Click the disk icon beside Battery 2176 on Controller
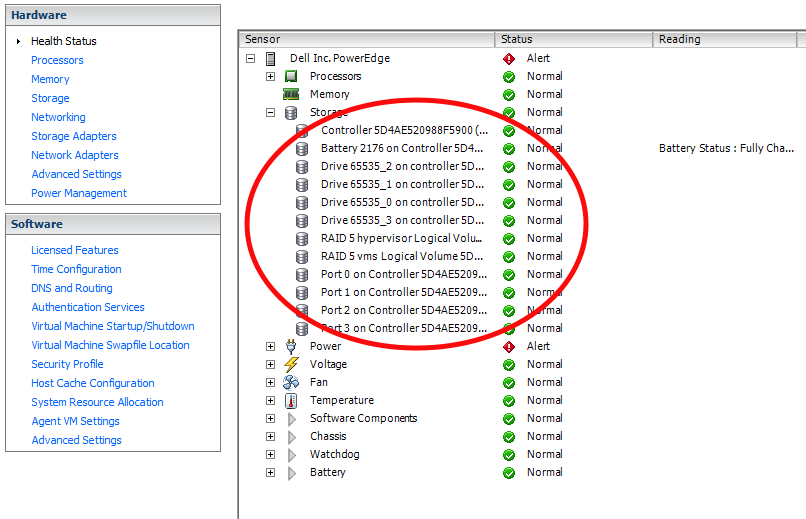This screenshot has width=806, height=519. click(302, 149)
